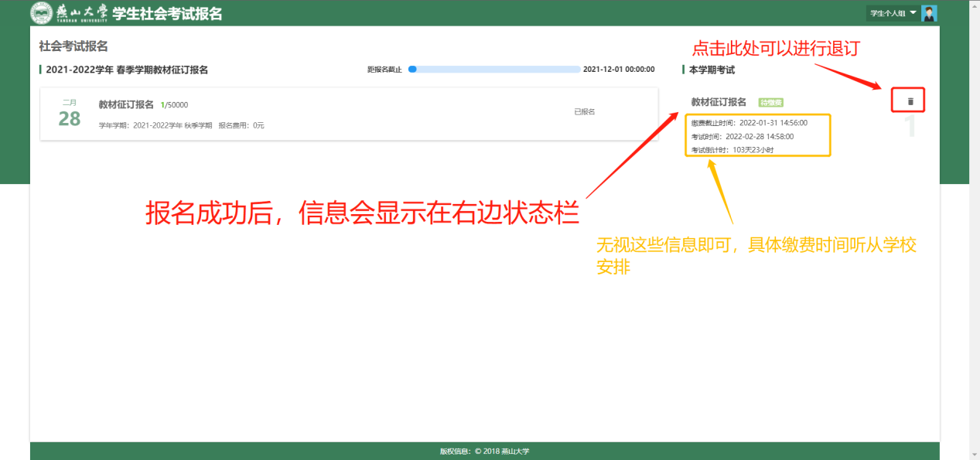Click the scrollbar up arrow
The width and height of the screenshot is (980, 460).
point(974,5)
